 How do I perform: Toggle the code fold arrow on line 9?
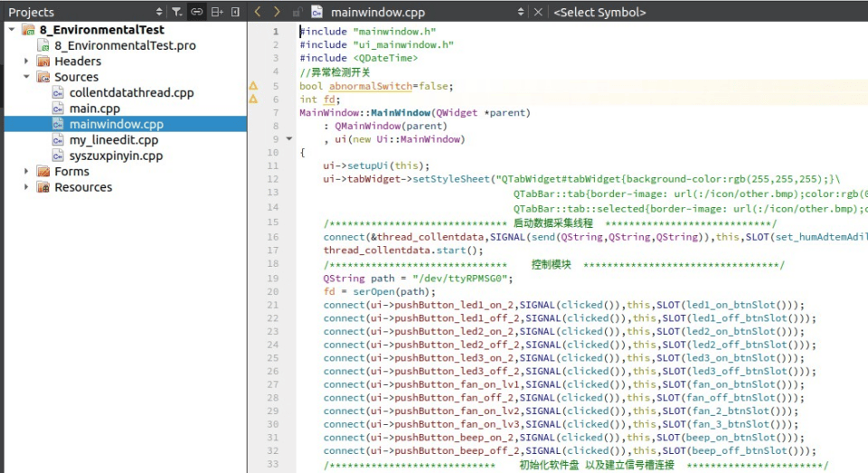pyautogui.click(x=289, y=139)
